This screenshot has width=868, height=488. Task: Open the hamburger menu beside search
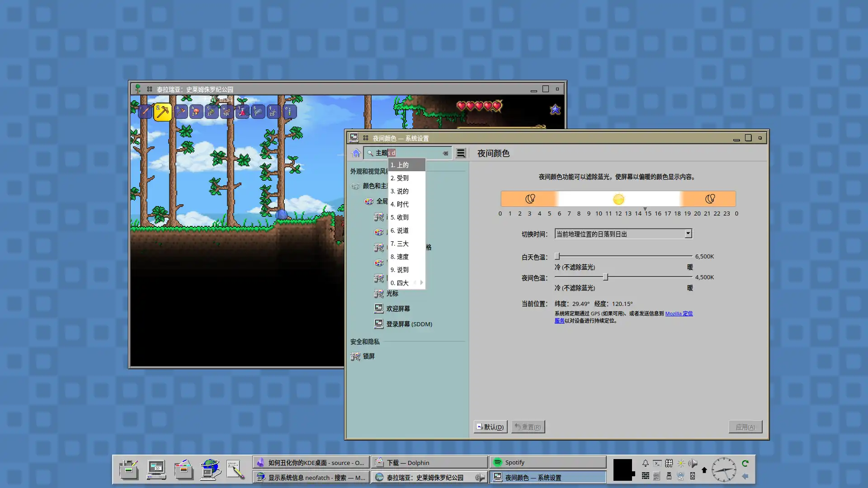coord(461,153)
